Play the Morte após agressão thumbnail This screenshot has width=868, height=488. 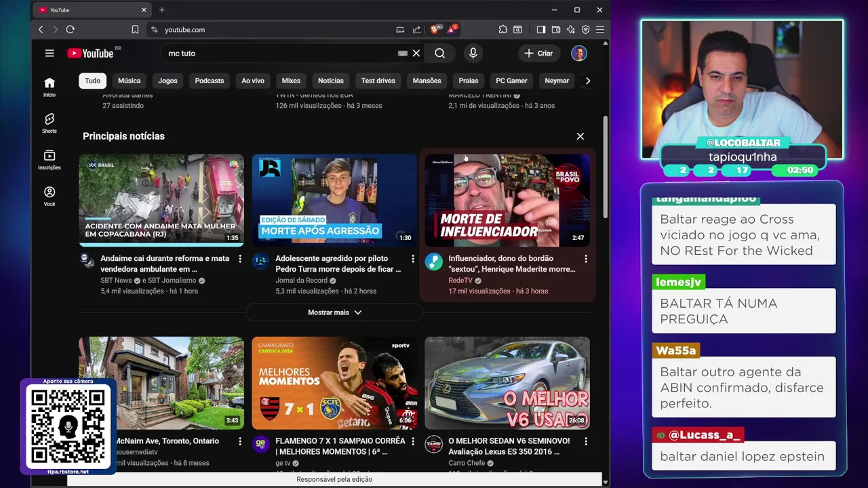pos(334,200)
